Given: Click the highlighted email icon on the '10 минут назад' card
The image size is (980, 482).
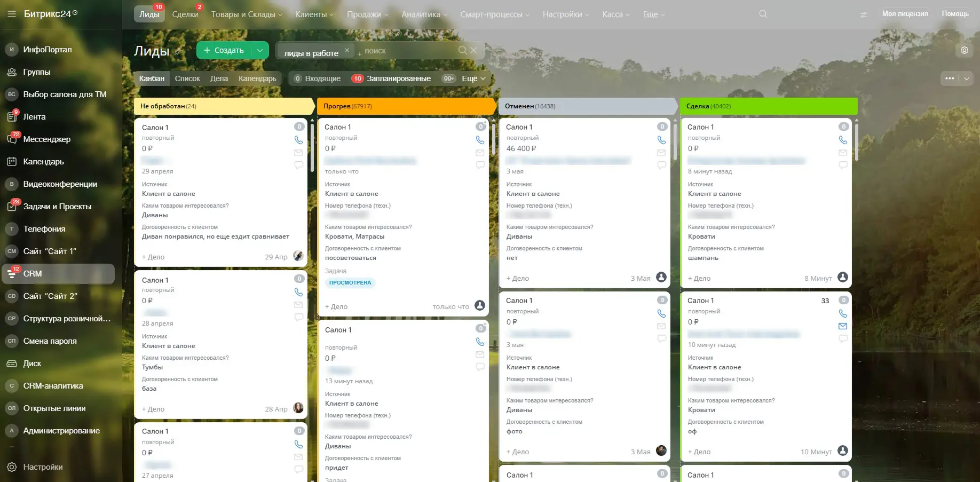Looking at the screenshot, I should tap(843, 326).
